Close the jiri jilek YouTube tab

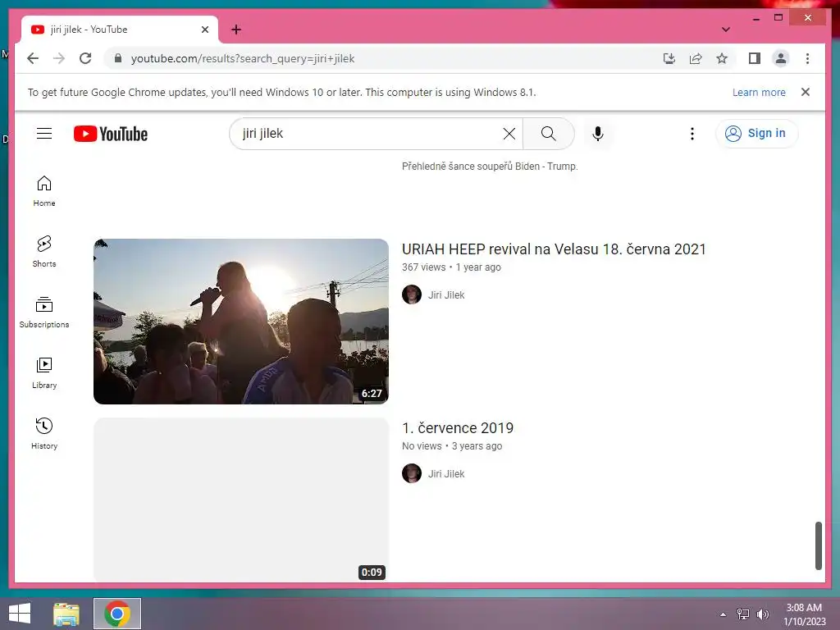[x=204, y=30]
